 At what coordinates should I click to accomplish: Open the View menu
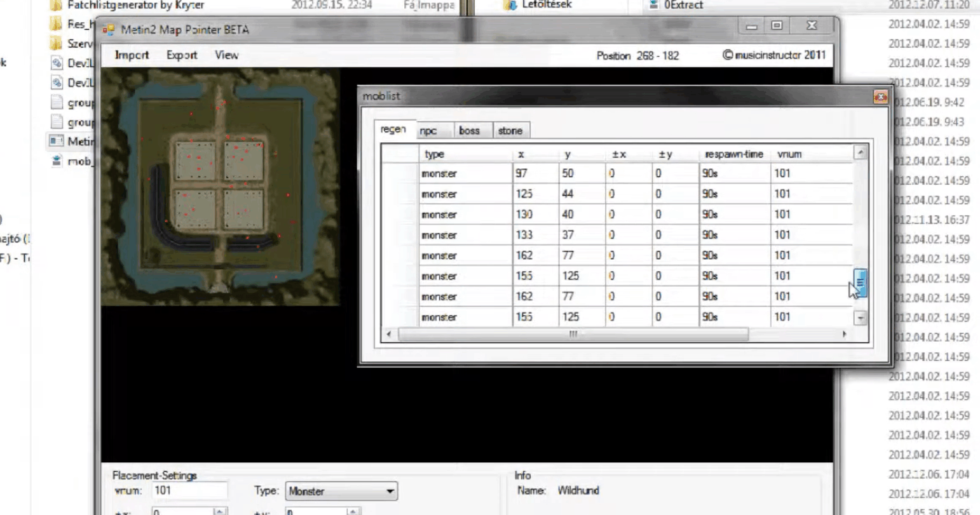click(x=226, y=55)
